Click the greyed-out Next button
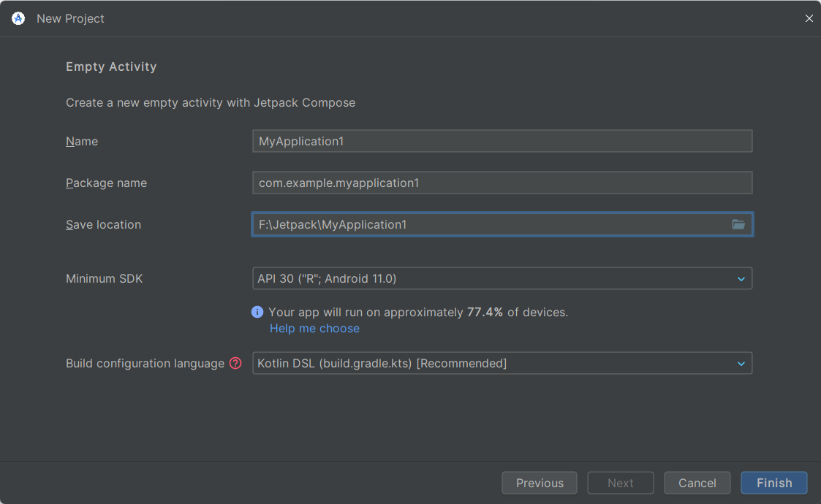This screenshot has height=504, width=821. [x=621, y=483]
